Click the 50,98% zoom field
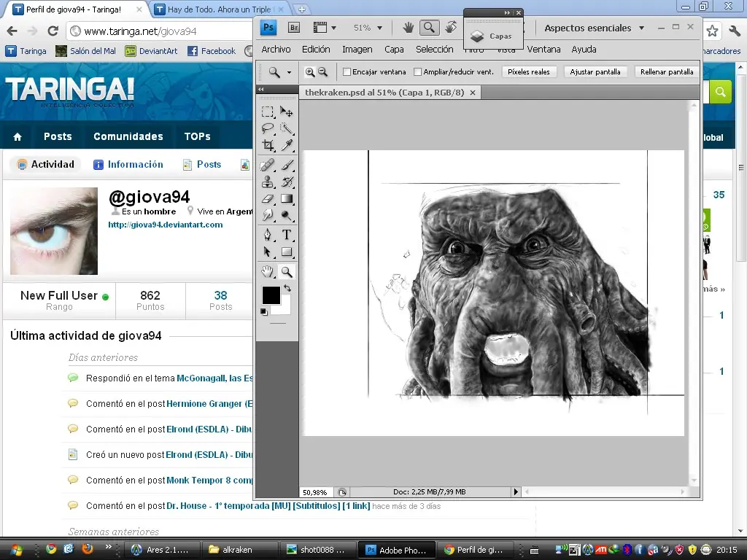The width and height of the screenshot is (747, 560). pos(316,492)
